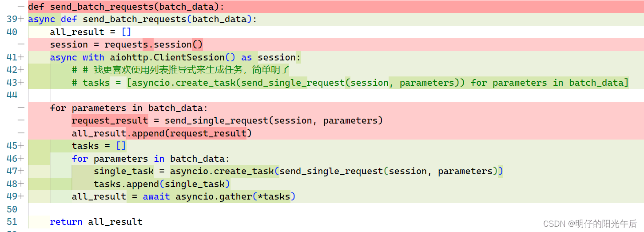Image resolution: width=644 pixels, height=232 pixels.
Task: Click the deleted request_result highlighted word
Action: tap(110, 120)
